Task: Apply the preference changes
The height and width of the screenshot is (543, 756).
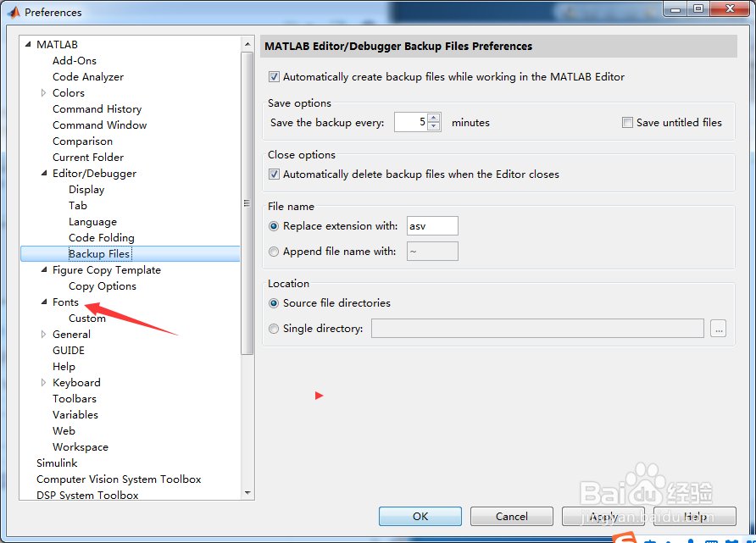Action: 603,516
